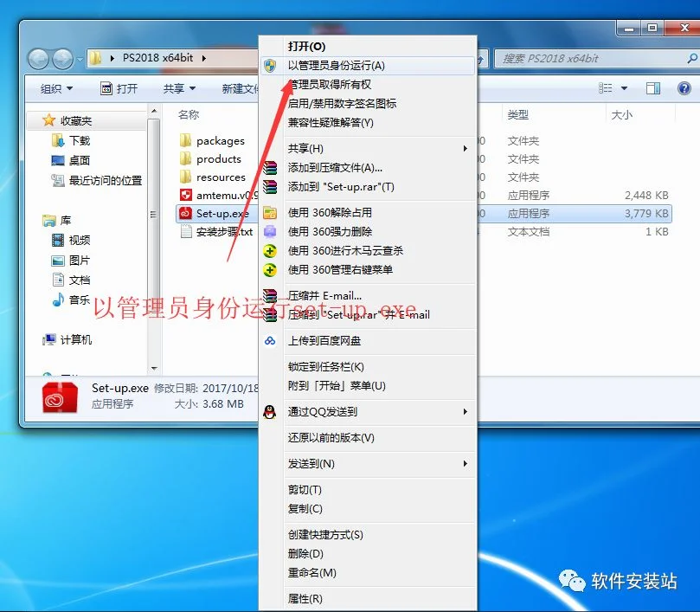Click breadcrumb arrow before PS2018 x64bit

112,58
